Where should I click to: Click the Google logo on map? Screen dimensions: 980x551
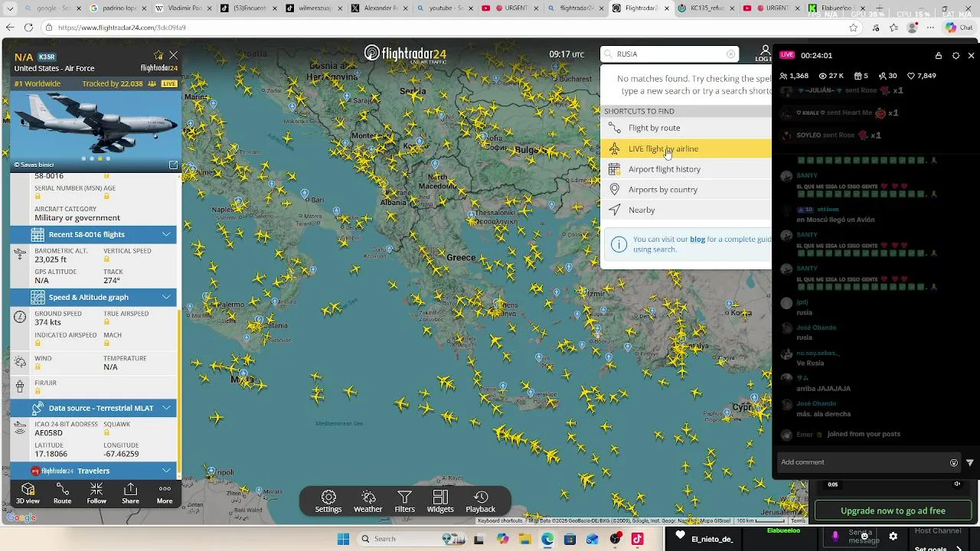(x=21, y=518)
